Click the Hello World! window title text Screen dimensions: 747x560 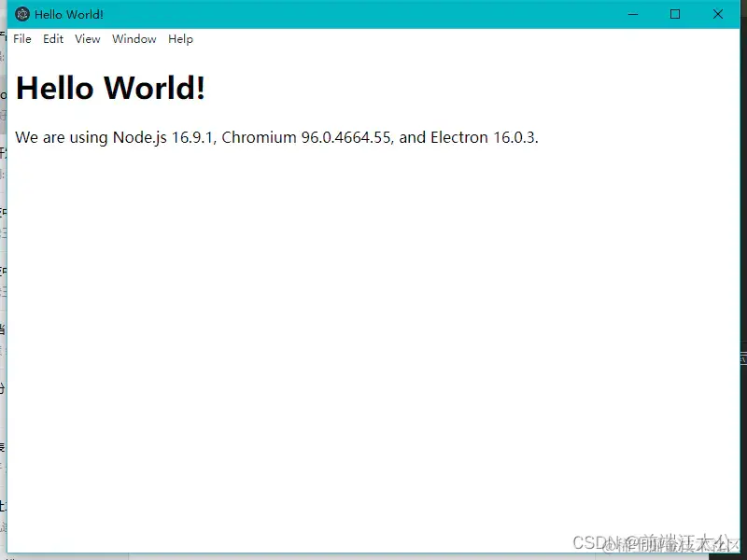click(69, 14)
